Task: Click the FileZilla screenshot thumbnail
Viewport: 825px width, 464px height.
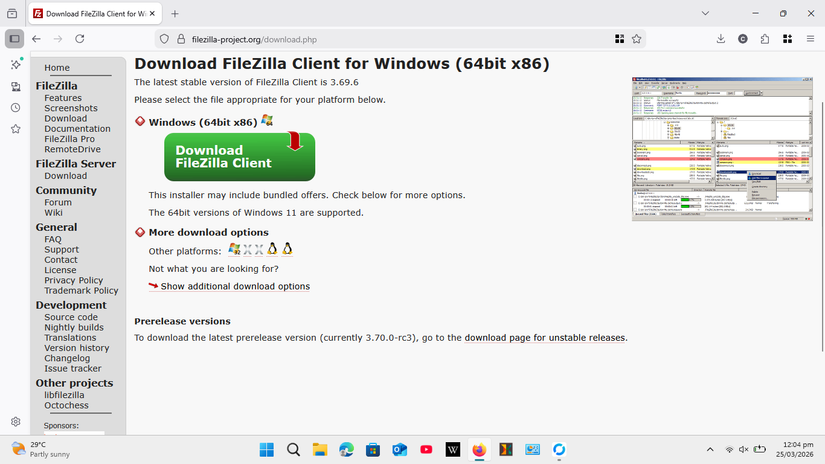Action: click(x=722, y=149)
